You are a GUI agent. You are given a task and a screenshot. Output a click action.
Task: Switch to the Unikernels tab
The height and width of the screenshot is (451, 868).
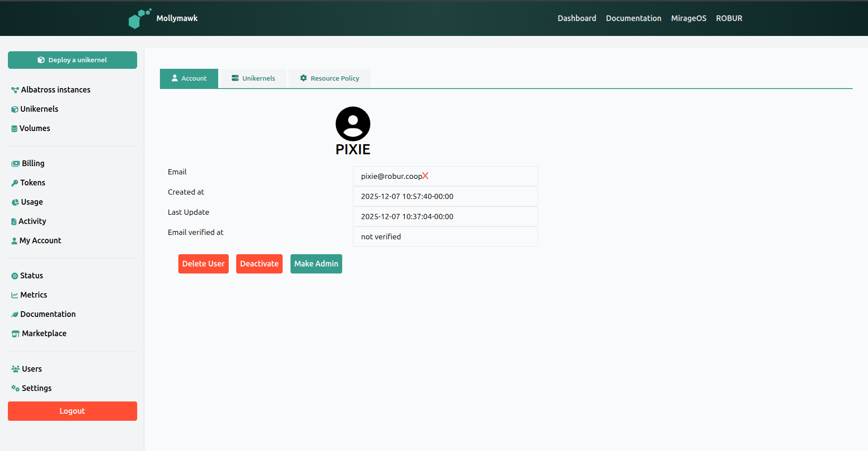253,78
